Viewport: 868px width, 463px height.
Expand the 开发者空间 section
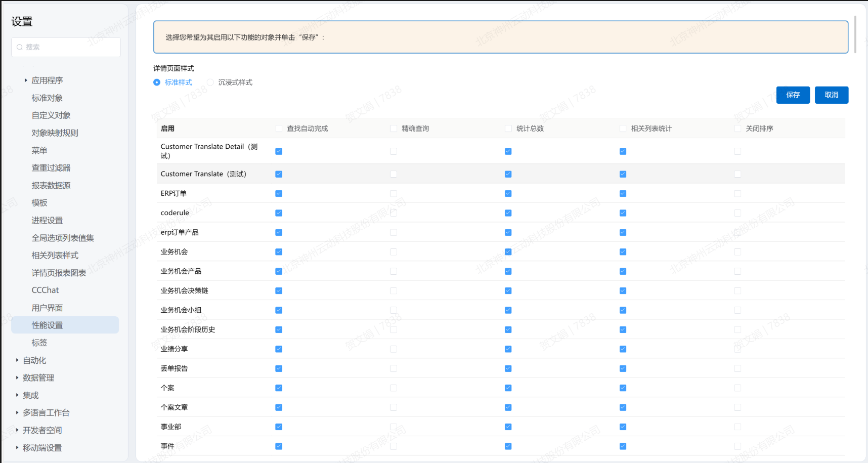(17, 430)
